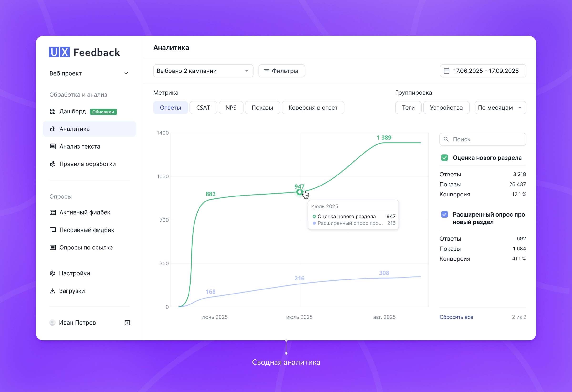Viewport: 572px width, 392px height.
Task: Click the Dashboard grid icon in sidebar
Action: [x=53, y=111]
